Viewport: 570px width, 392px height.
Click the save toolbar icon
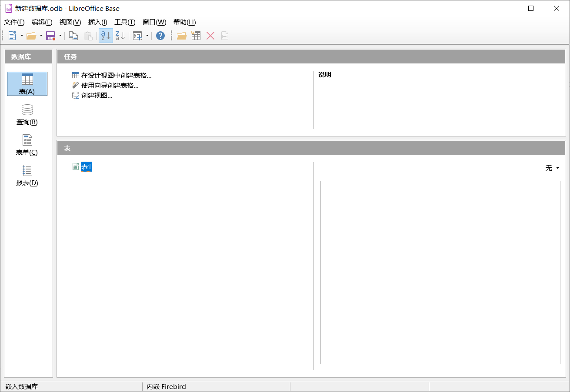tap(50, 35)
